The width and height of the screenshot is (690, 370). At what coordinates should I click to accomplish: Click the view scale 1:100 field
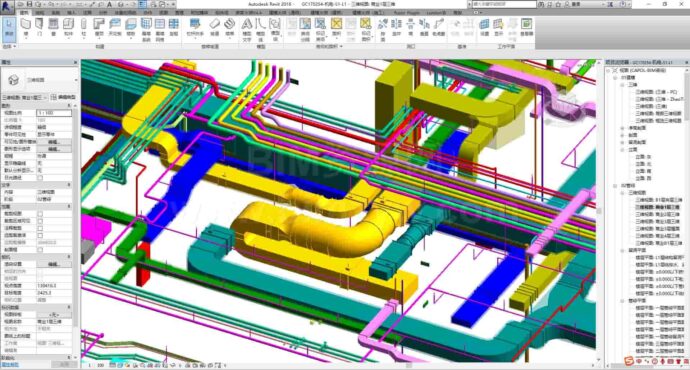[x=54, y=113]
